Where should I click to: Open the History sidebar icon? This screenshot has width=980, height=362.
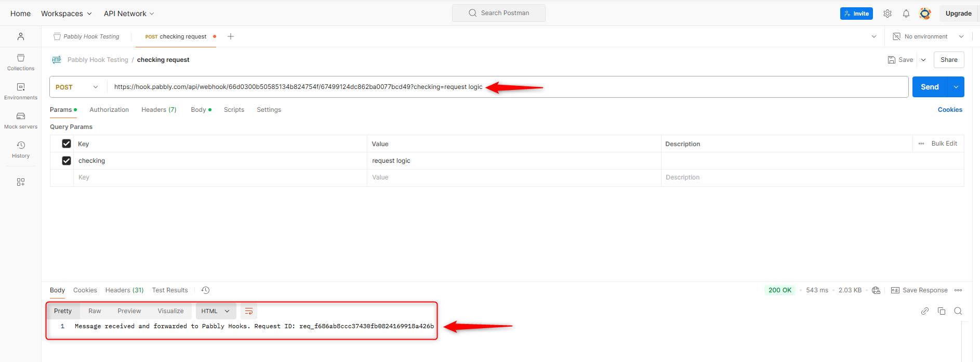tap(21, 149)
